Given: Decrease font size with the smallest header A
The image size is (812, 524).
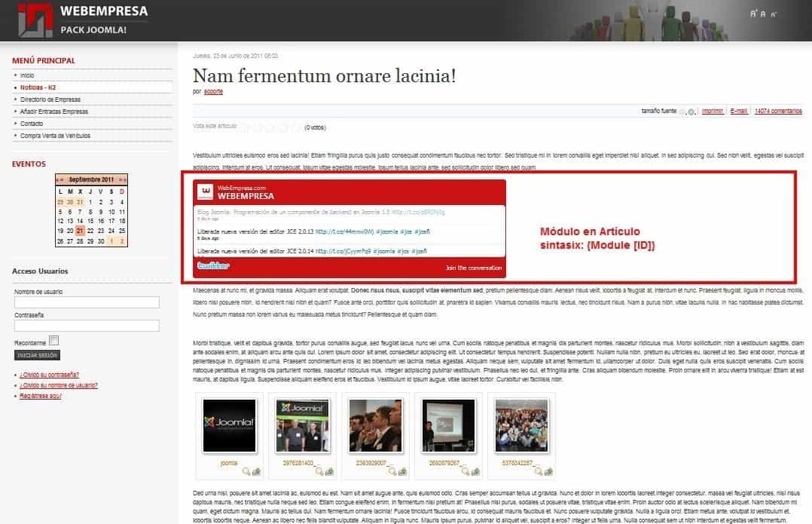Looking at the screenshot, I should click(773, 14).
